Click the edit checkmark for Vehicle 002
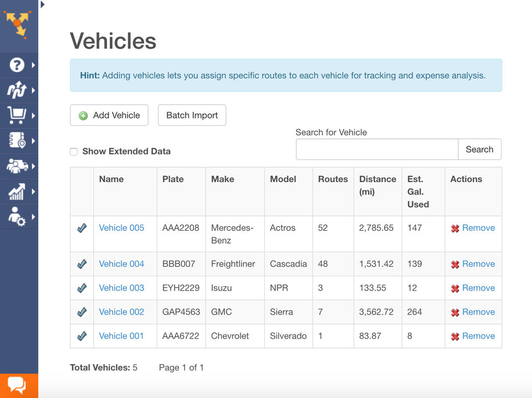 point(82,312)
